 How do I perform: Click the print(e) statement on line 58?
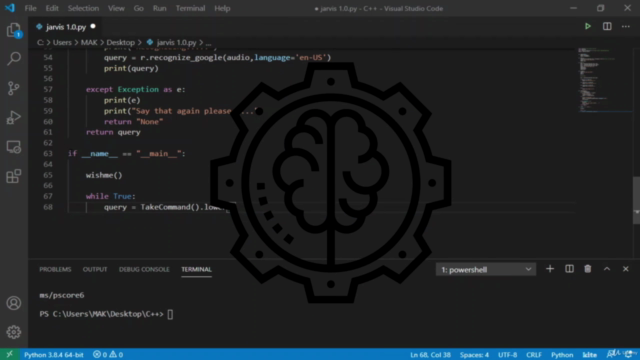122,100
